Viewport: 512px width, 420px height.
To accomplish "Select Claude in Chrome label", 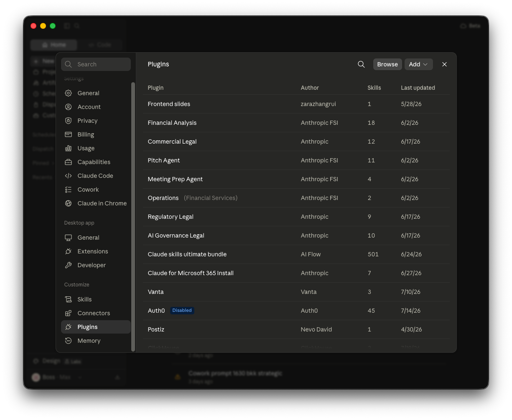I will click(x=102, y=203).
